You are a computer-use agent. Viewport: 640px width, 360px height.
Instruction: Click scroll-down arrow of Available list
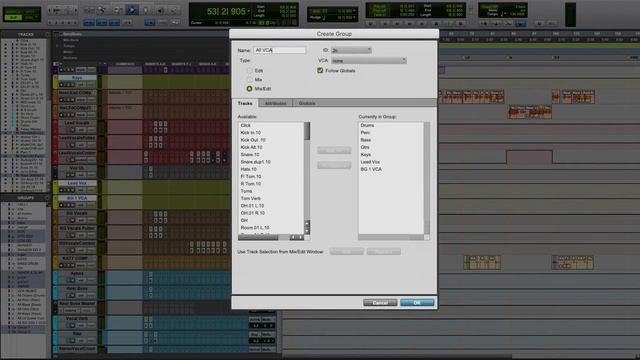307,231
